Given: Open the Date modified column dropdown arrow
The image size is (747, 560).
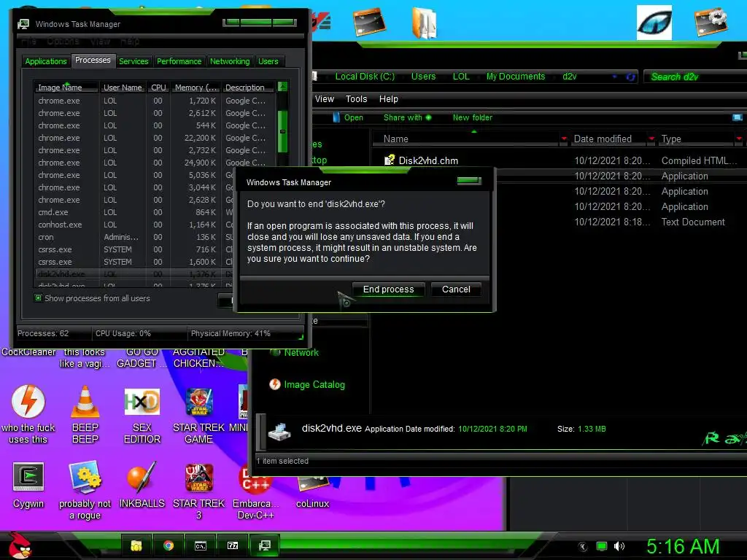Looking at the screenshot, I should [x=651, y=139].
